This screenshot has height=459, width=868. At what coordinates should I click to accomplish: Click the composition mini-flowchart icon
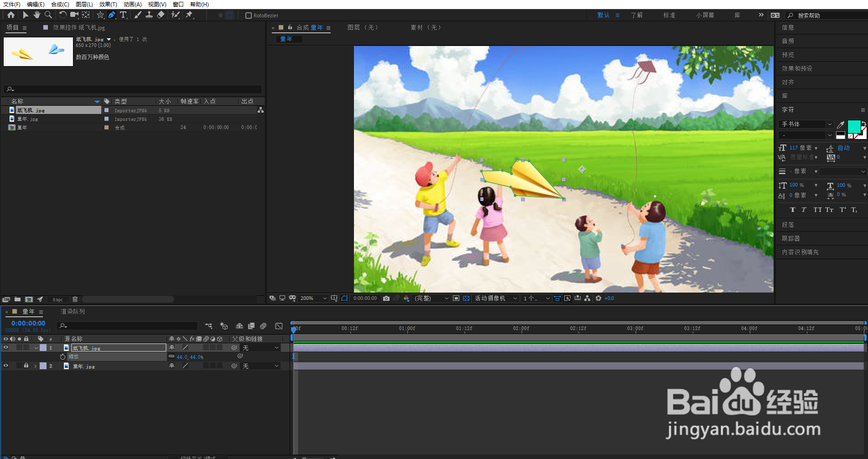[x=208, y=326]
